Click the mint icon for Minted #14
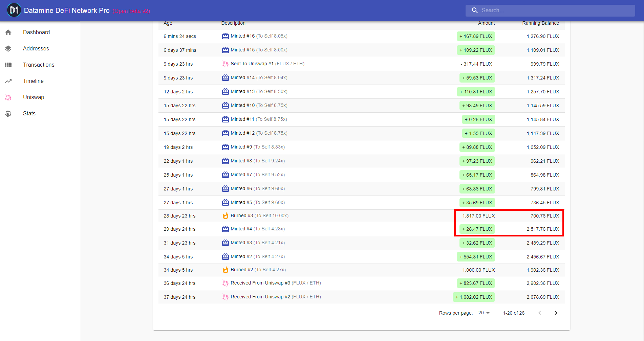 (225, 78)
